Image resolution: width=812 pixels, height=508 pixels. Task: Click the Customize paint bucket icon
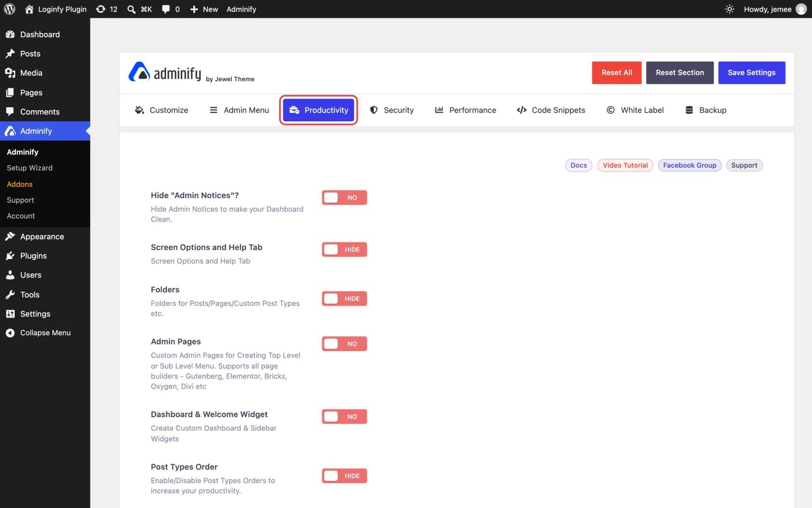point(139,110)
